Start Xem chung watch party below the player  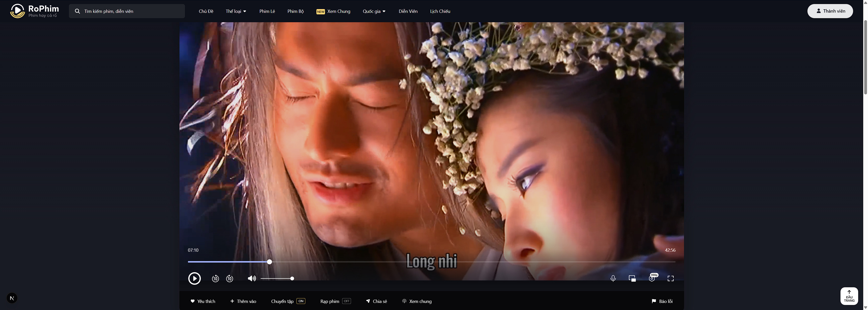pos(417,301)
